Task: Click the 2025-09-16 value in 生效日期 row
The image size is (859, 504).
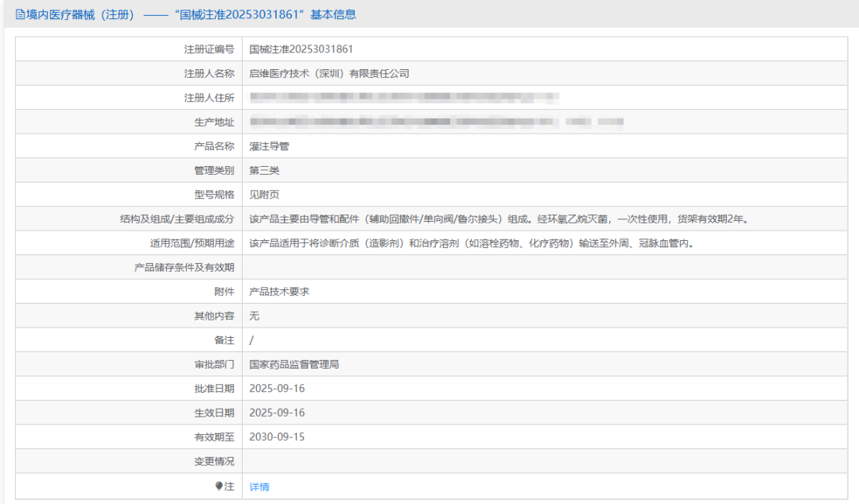Action: click(x=277, y=413)
